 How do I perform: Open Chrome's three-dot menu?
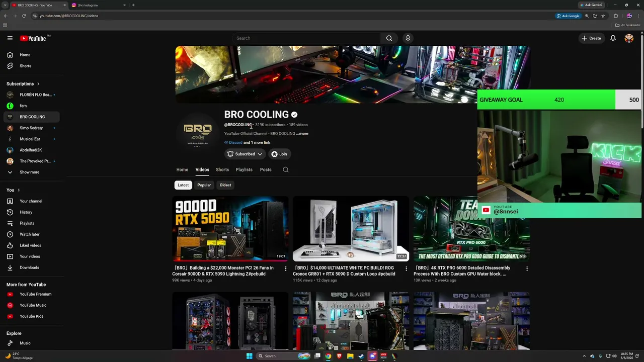639,16
